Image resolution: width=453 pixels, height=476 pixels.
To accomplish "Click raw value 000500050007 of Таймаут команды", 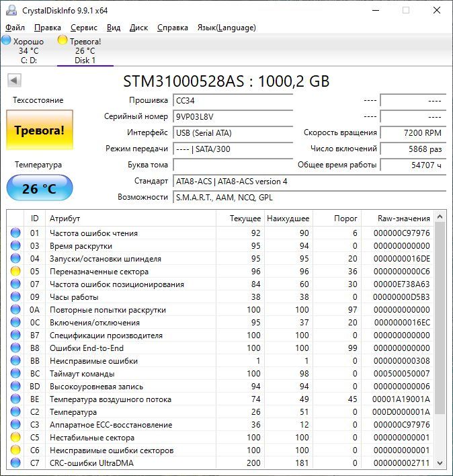I will [401, 373].
